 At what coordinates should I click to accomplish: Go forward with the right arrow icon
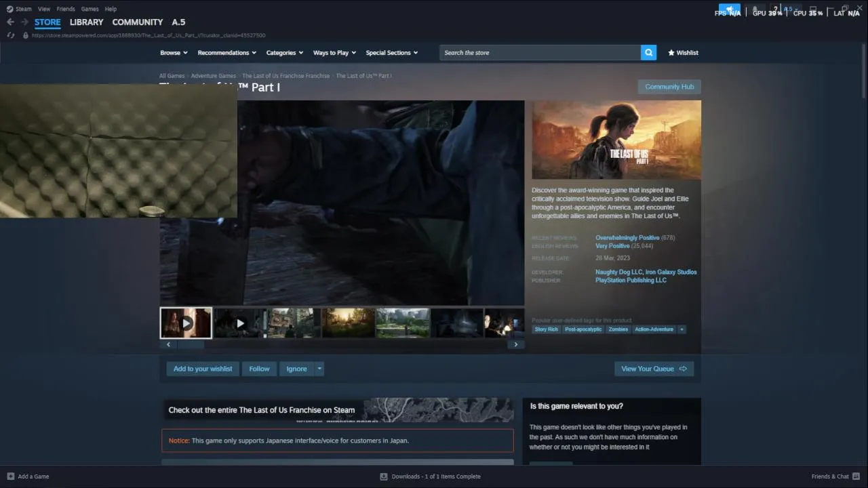(24, 22)
